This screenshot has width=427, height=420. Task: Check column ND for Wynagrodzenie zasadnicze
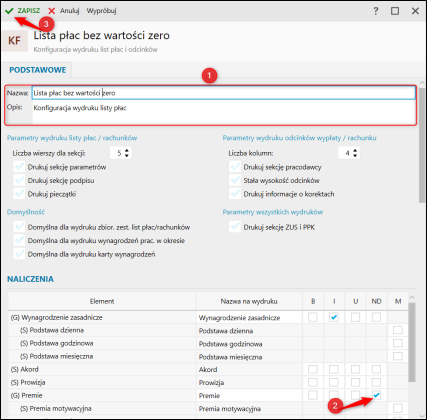tap(376, 317)
